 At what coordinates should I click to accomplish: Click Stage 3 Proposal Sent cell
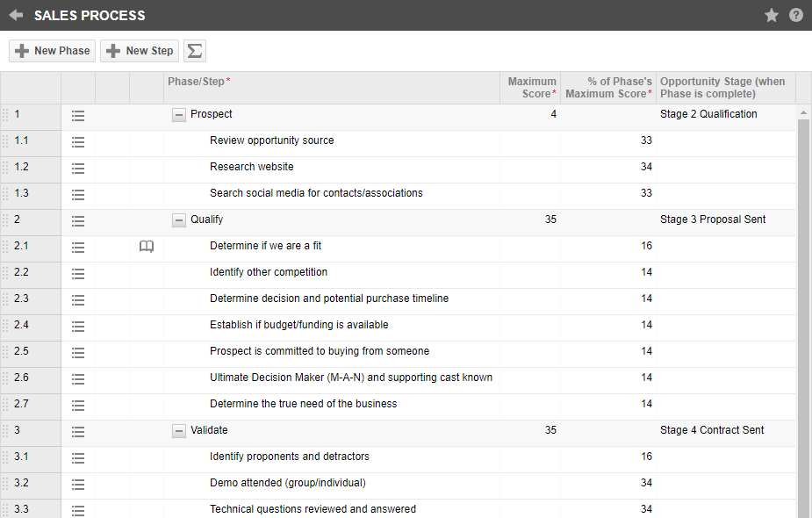point(713,219)
